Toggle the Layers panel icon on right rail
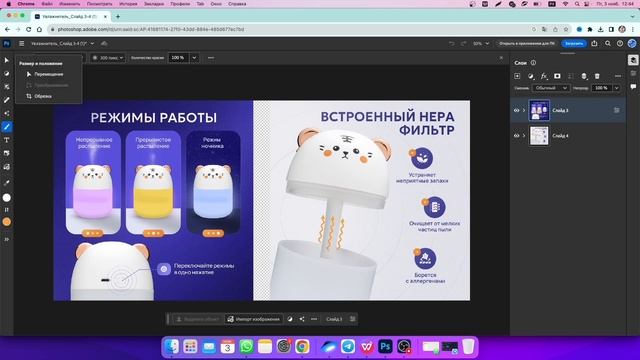 (633, 60)
